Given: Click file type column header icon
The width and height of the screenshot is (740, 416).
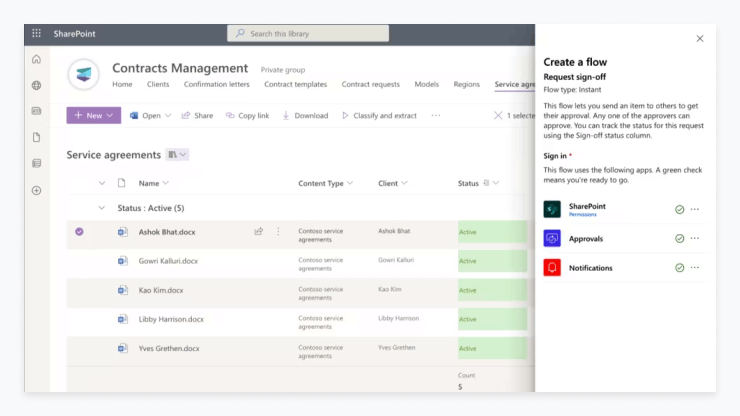Looking at the screenshot, I should (121, 183).
